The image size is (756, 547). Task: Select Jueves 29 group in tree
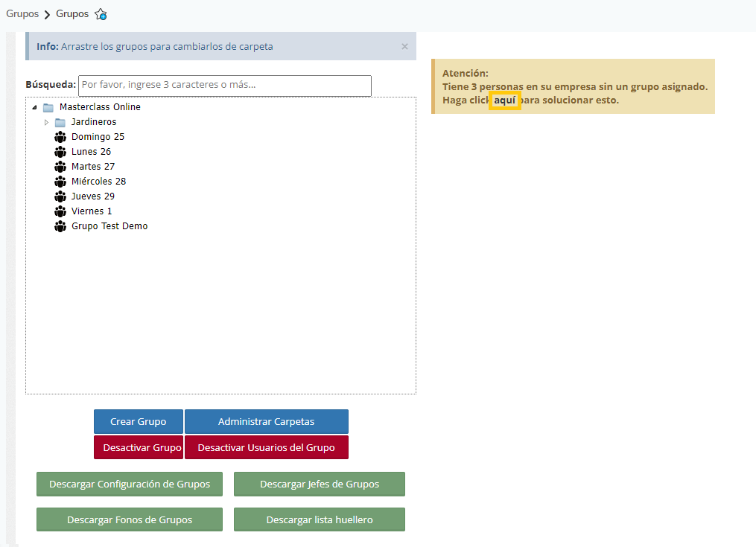coord(93,196)
